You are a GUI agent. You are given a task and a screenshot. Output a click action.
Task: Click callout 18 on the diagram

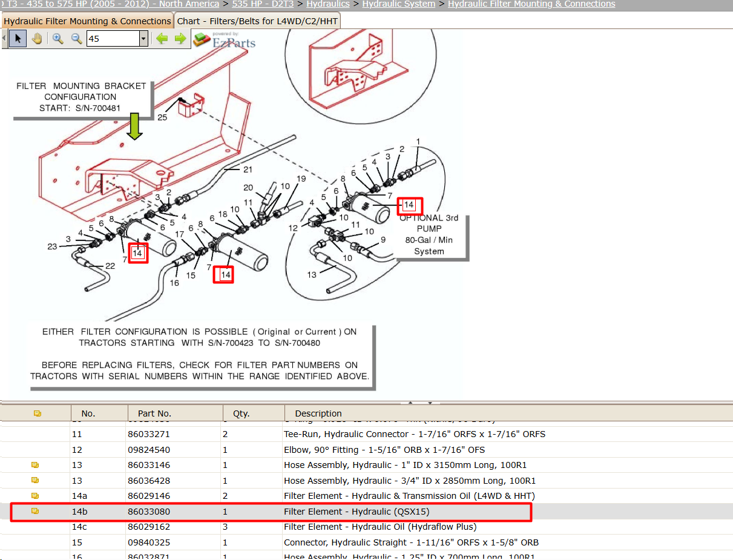tap(223, 215)
